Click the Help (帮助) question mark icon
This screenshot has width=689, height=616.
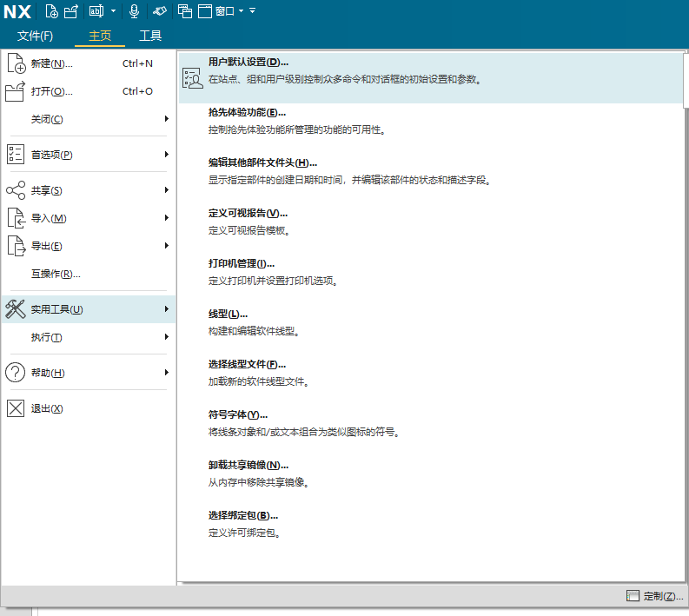click(x=16, y=373)
